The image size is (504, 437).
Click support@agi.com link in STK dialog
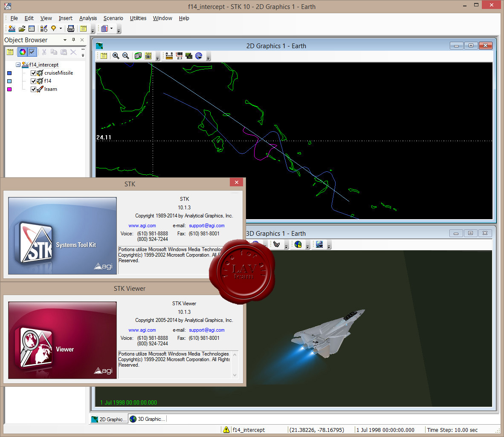coord(207,226)
